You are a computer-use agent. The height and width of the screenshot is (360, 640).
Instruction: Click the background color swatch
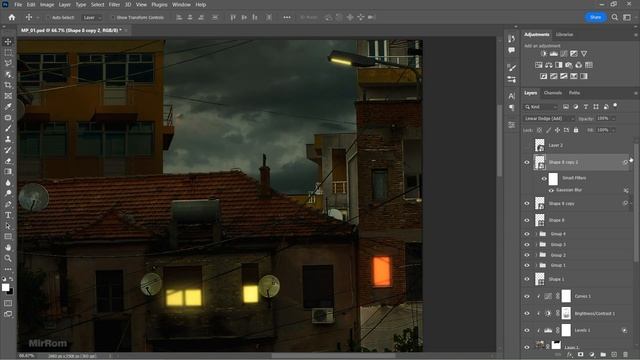[10, 291]
